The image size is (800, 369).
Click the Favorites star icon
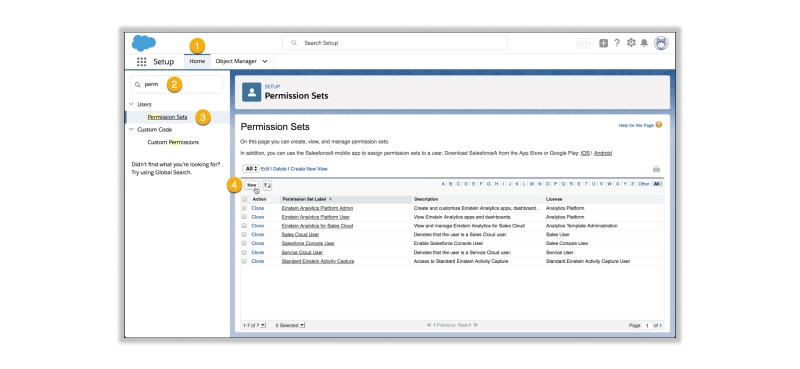click(581, 43)
